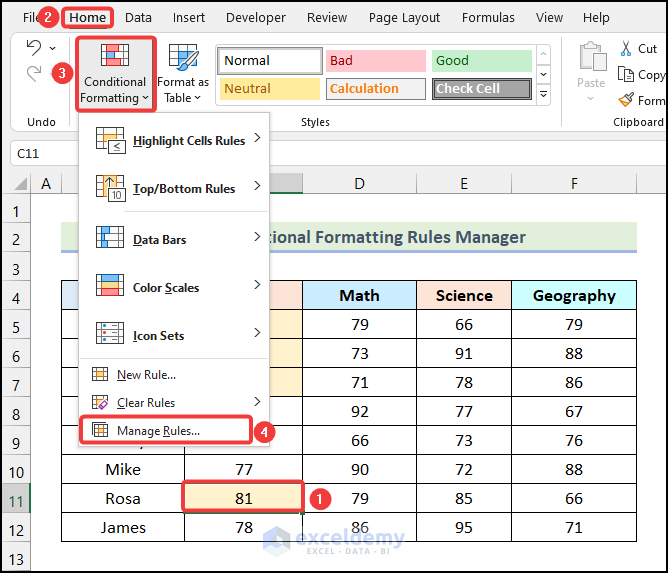
Task: Apply the Bad cell style
Action: tap(376, 61)
